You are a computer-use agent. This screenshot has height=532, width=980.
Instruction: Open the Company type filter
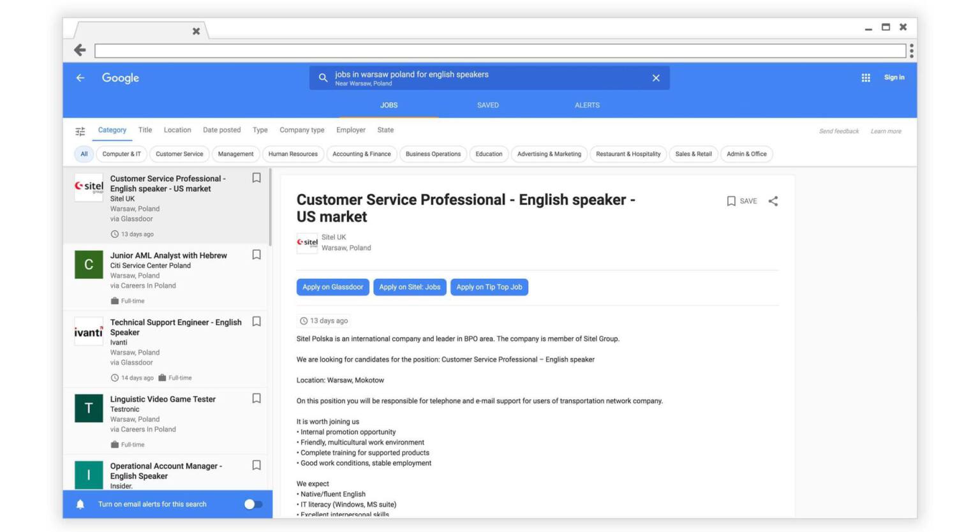(302, 130)
